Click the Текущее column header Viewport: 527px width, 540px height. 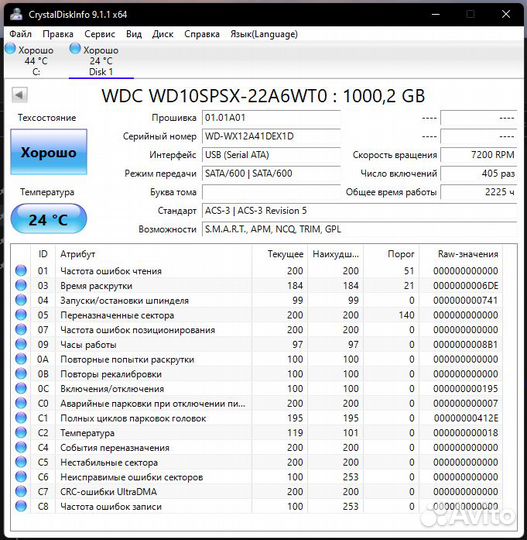tap(280, 254)
